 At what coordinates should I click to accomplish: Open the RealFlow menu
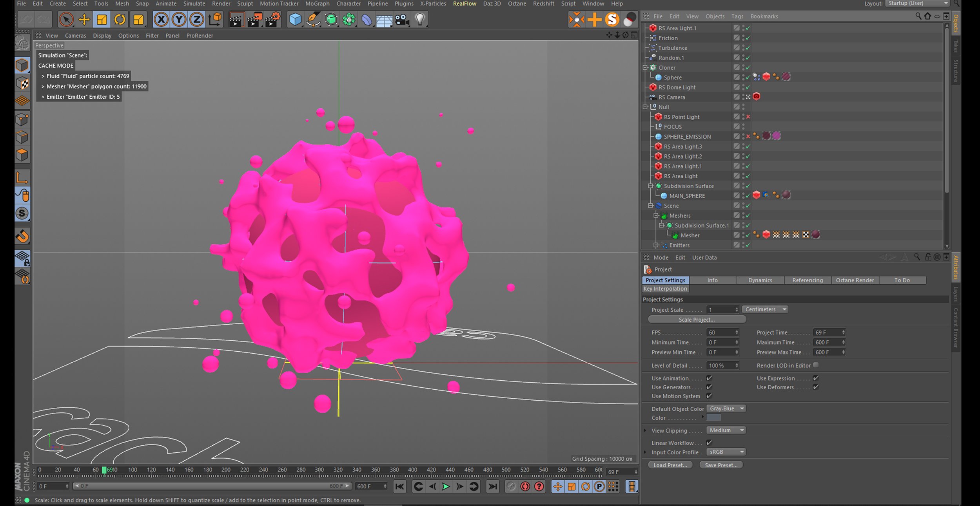[465, 4]
